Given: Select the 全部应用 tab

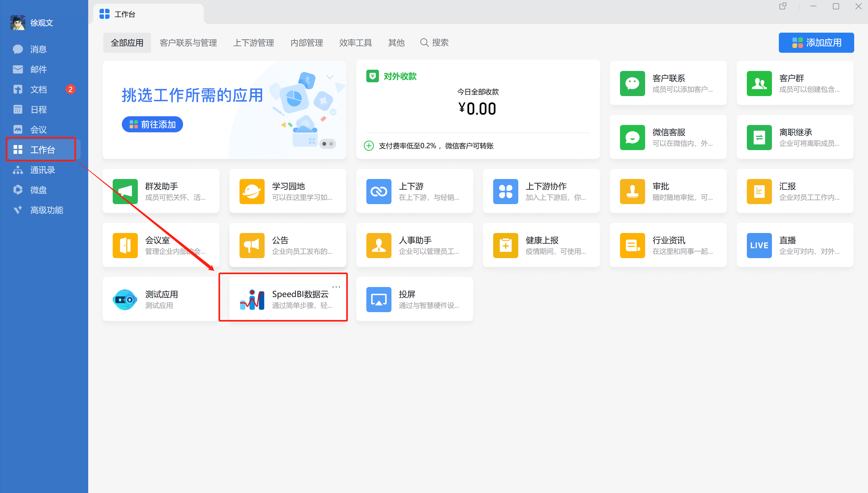Looking at the screenshot, I should tap(127, 43).
